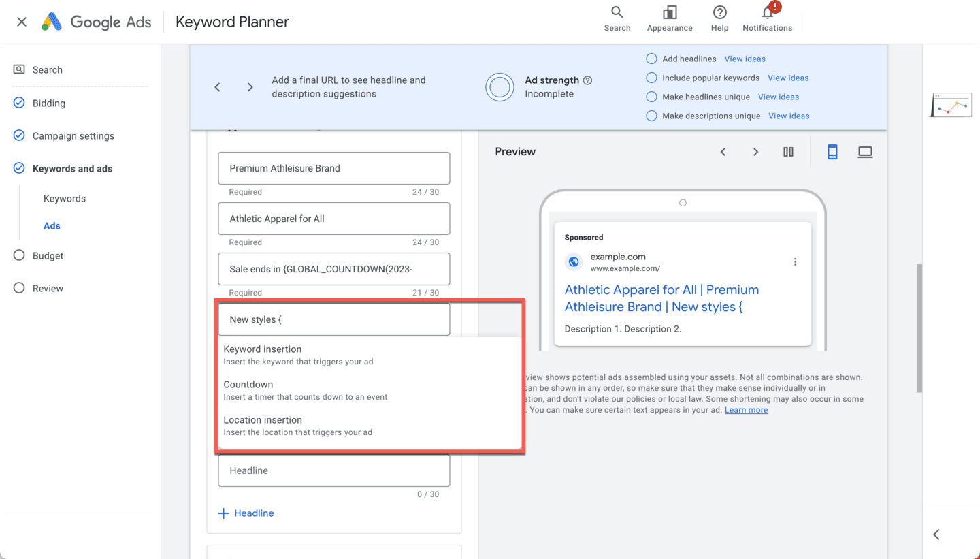View ideas for Make descriptions unique
This screenshot has width=980, height=559.
(x=789, y=116)
